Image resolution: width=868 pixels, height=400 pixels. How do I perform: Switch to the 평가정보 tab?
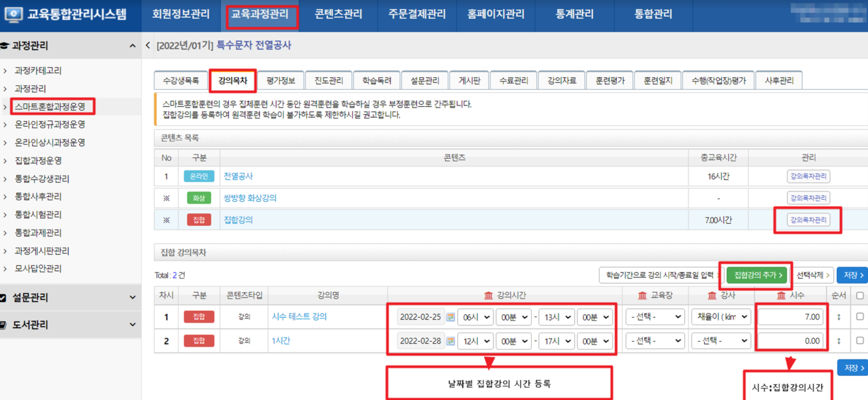[281, 81]
